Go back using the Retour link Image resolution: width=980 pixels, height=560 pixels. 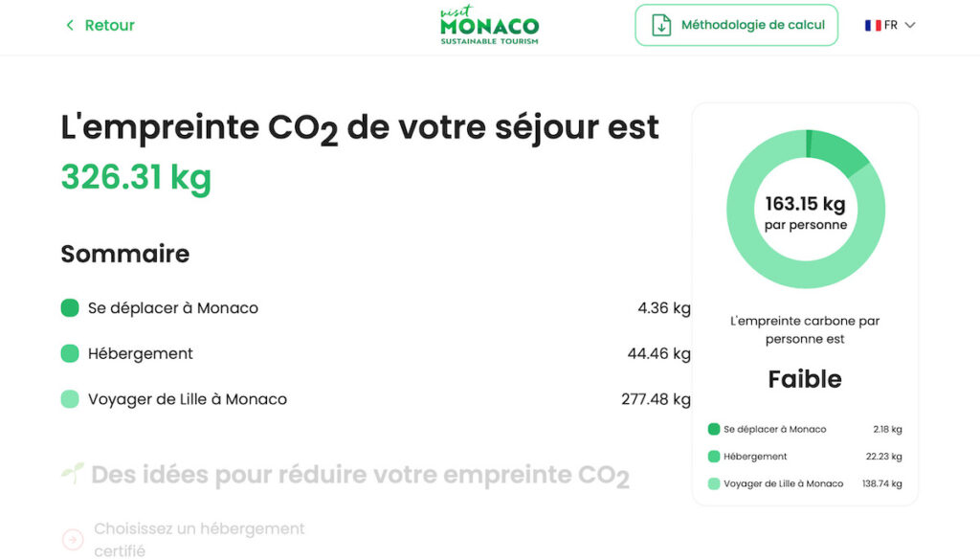[100, 25]
